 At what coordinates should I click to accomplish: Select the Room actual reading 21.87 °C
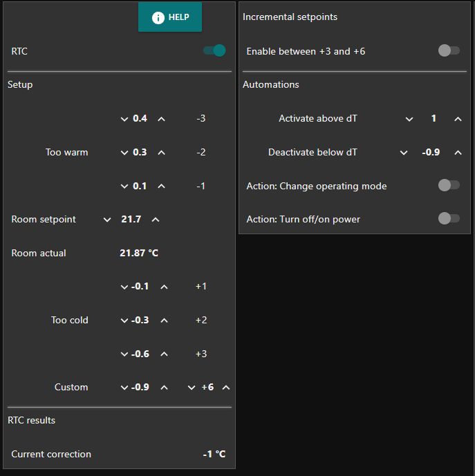pyautogui.click(x=139, y=253)
